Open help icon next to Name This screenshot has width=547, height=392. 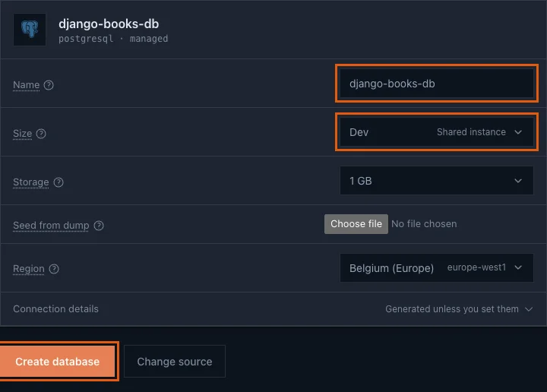[49, 85]
